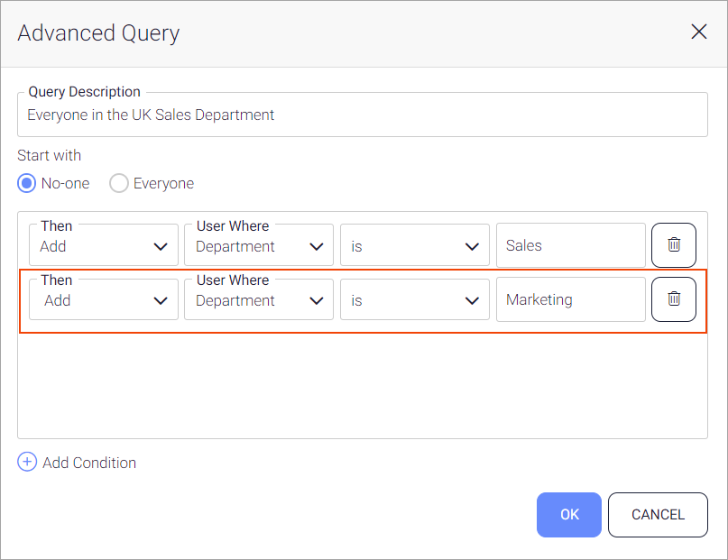
Task: Click the plus icon beside Add Condition
Action: [27, 463]
